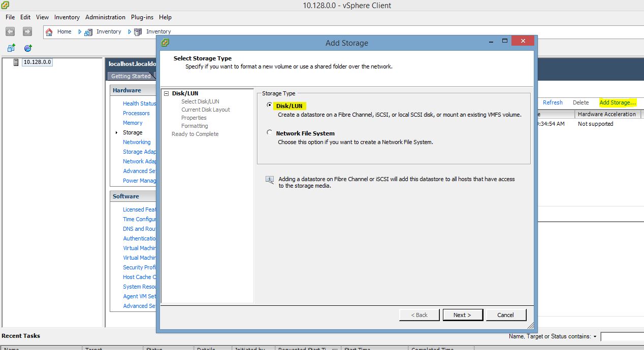Open the File menu

click(9, 17)
